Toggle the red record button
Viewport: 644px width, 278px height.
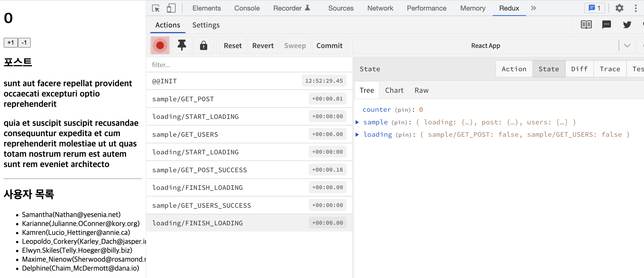click(x=160, y=45)
